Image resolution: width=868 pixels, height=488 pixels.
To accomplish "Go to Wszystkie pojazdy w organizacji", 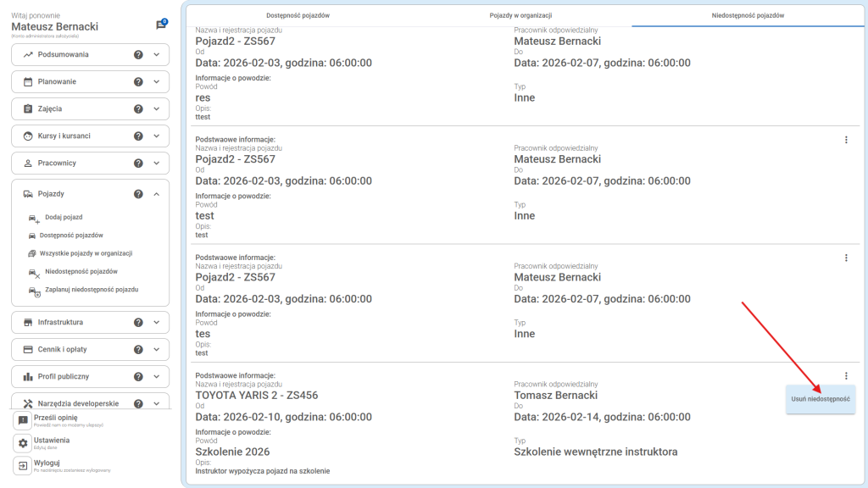I will [86, 253].
